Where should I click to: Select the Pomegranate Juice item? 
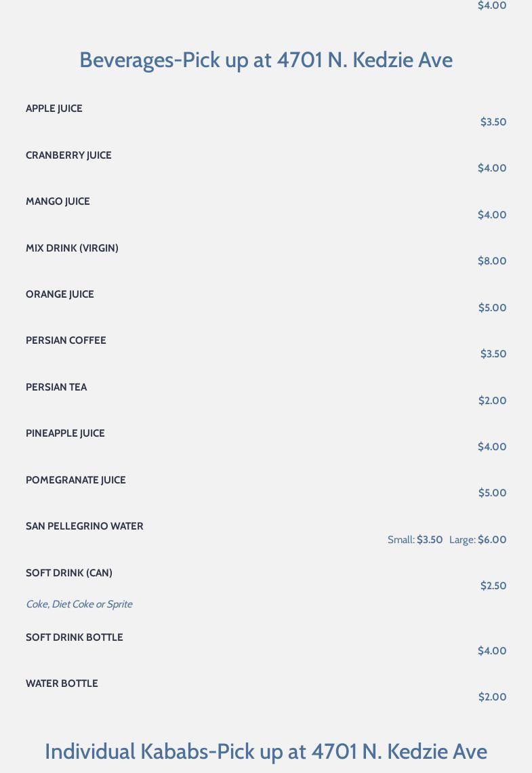pyautogui.click(x=76, y=480)
